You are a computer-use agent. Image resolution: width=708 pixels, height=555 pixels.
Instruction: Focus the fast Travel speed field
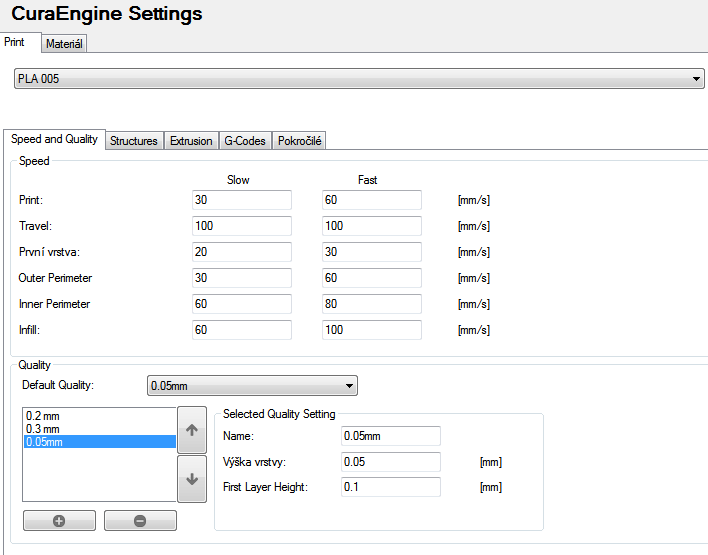click(371, 226)
